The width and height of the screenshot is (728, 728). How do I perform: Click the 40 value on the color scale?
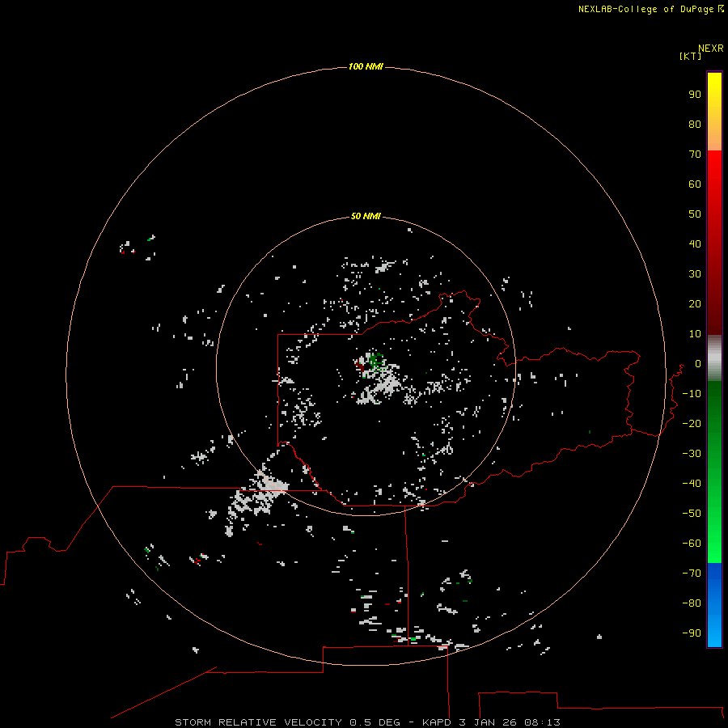point(695,243)
